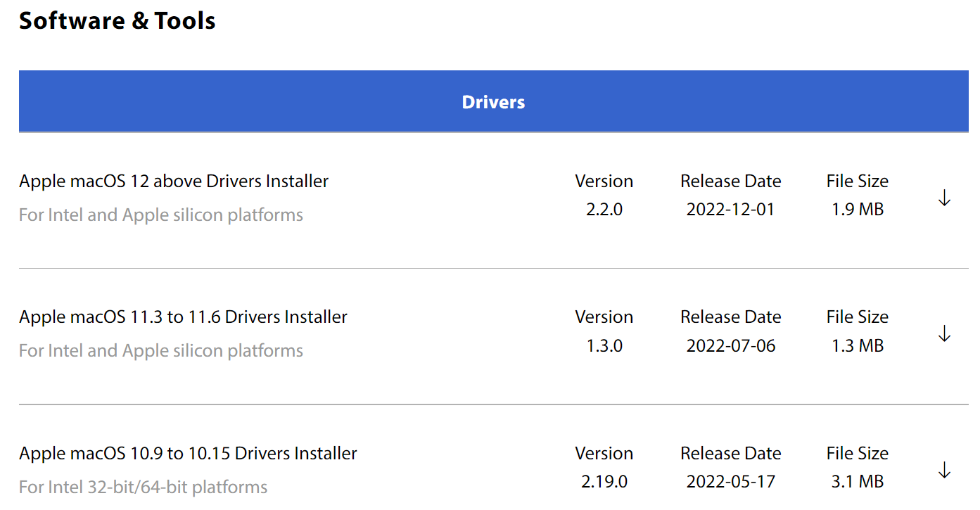The width and height of the screenshot is (980, 510).
Task: Download the macOS 10.9 to 10.15 Drivers arrow
Action: pyautogui.click(x=944, y=470)
